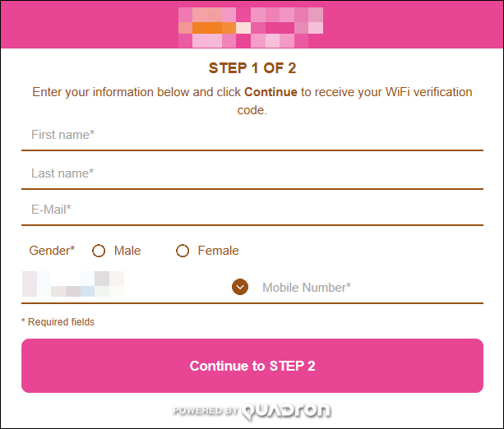Choose gender by clicking the Male label
The height and width of the screenshot is (429, 504).
click(127, 251)
